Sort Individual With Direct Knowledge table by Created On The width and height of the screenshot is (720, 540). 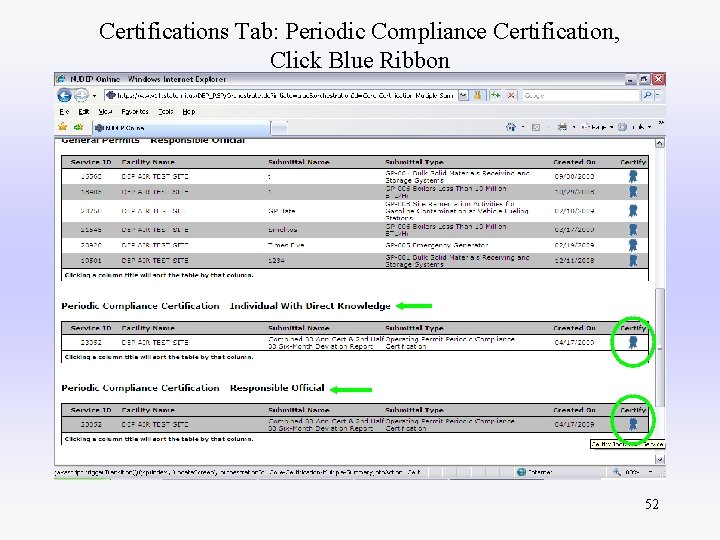tap(574, 328)
